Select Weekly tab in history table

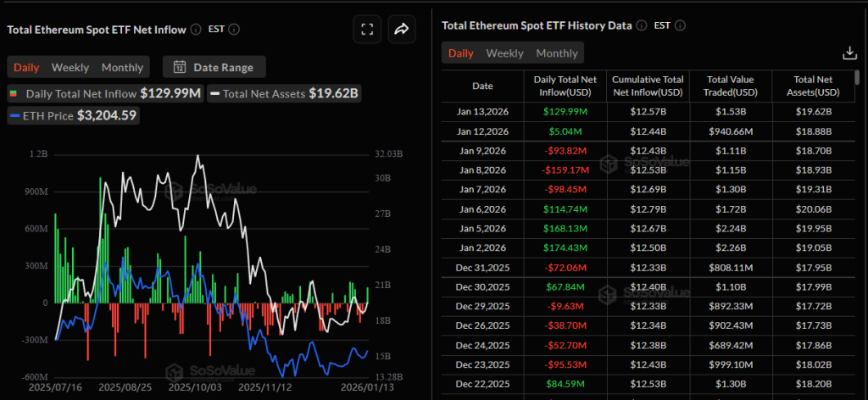504,53
